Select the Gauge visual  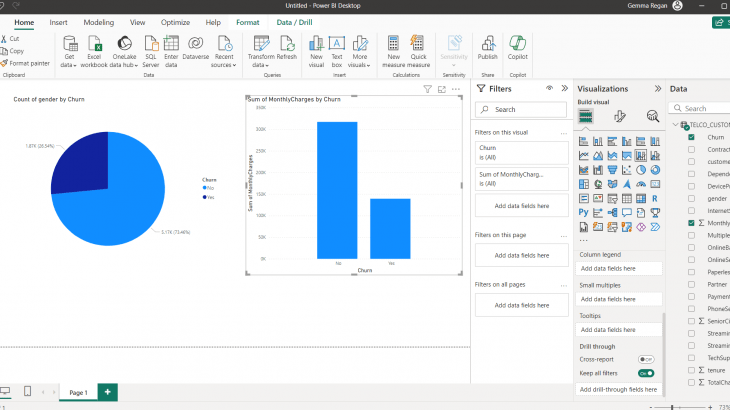(641, 184)
